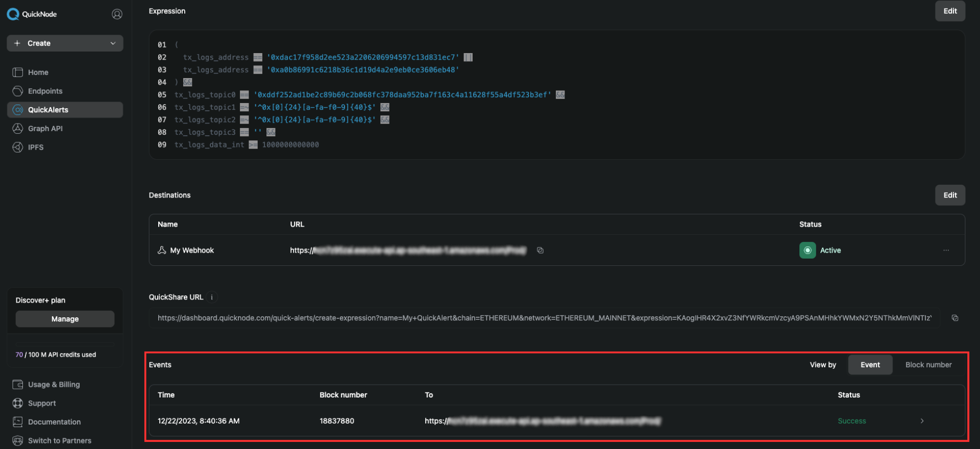The width and height of the screenshot is (980, 449).
Task: Click 'Discover+ plan' label
Action: [40, 300]
